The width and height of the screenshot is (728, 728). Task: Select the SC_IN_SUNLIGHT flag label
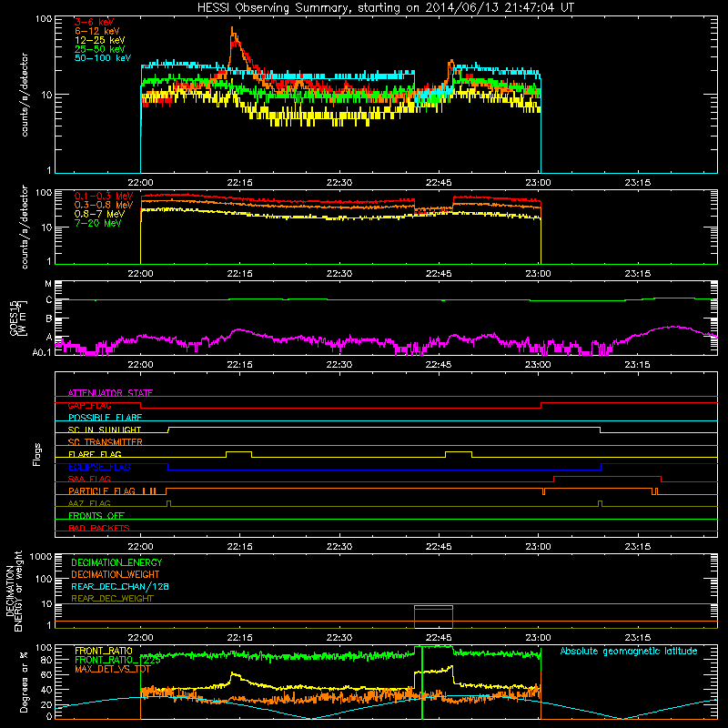pos(105,430)
